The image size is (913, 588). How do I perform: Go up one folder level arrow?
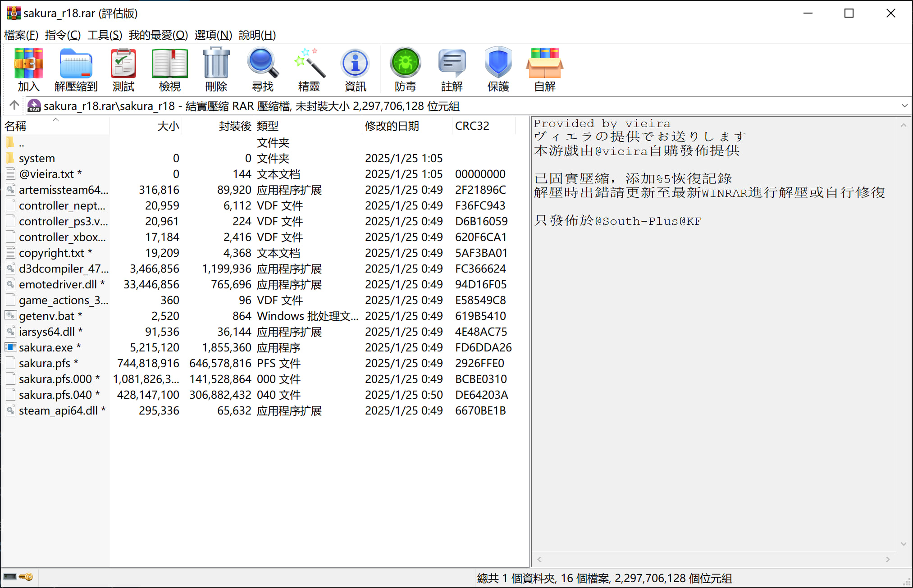point(14,105)
